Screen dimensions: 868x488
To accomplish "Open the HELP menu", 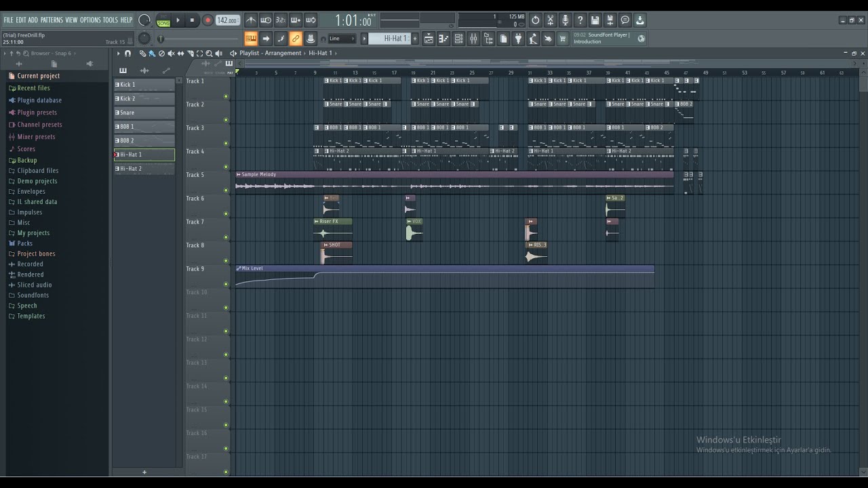I will click(126, 20).
